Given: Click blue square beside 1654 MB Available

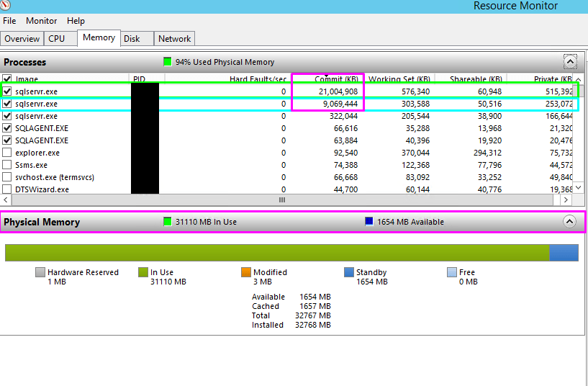Looking at the screenshot, I should [369, 222].
